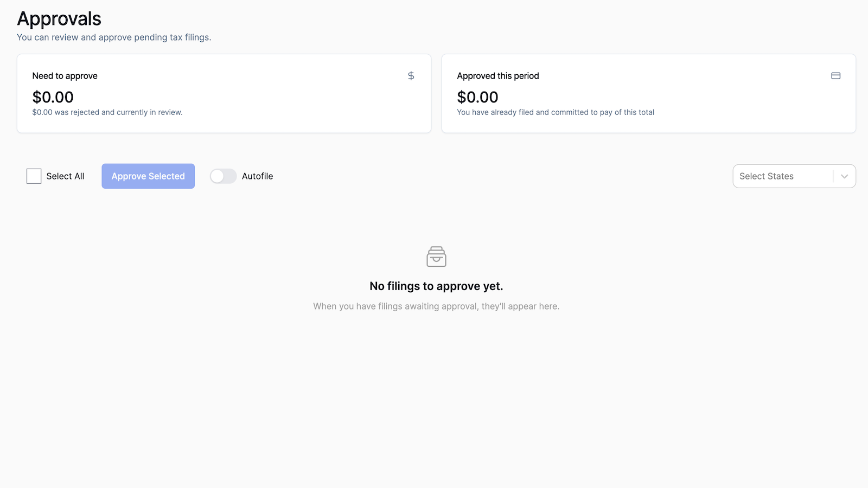Expand states list with chevron arrow

(844, 176)
